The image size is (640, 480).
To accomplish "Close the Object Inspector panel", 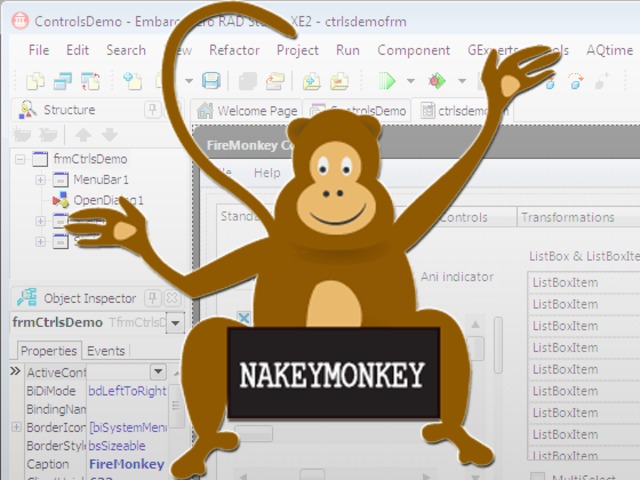I will pos(172,298).
